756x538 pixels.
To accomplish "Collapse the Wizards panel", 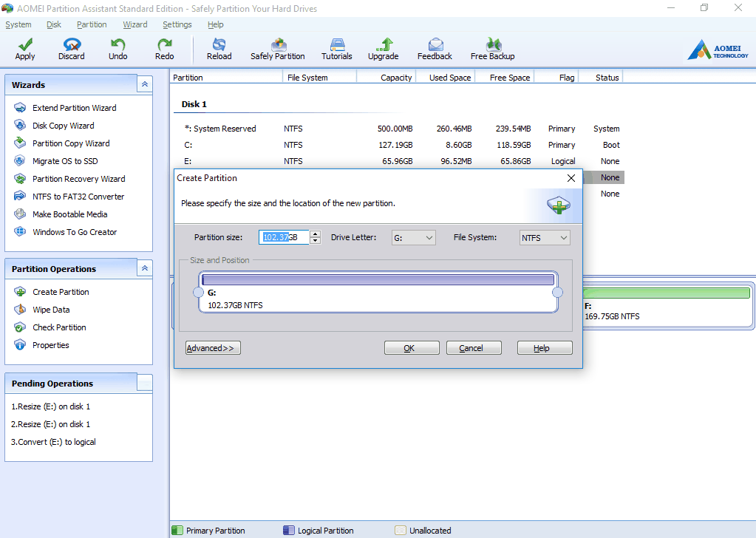I will pos(145,84).
